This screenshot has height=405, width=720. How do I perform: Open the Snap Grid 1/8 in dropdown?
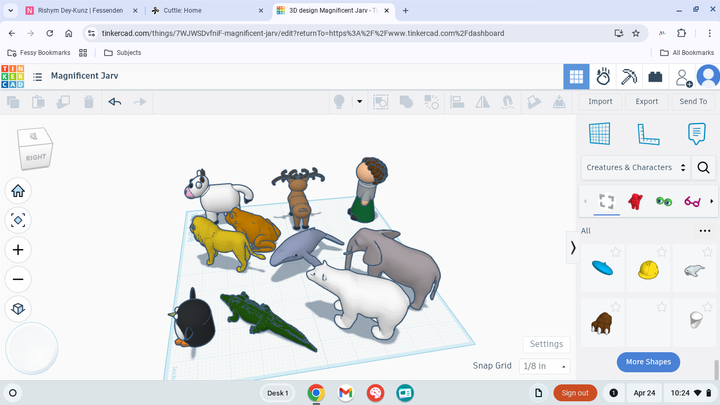click(x=544, y=367)
